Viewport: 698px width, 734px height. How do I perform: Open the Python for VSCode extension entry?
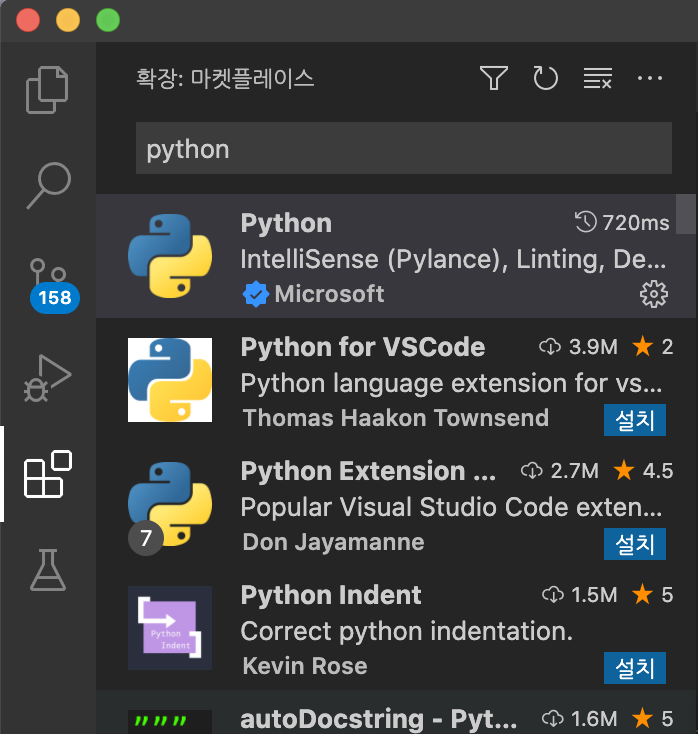point(395,380)
